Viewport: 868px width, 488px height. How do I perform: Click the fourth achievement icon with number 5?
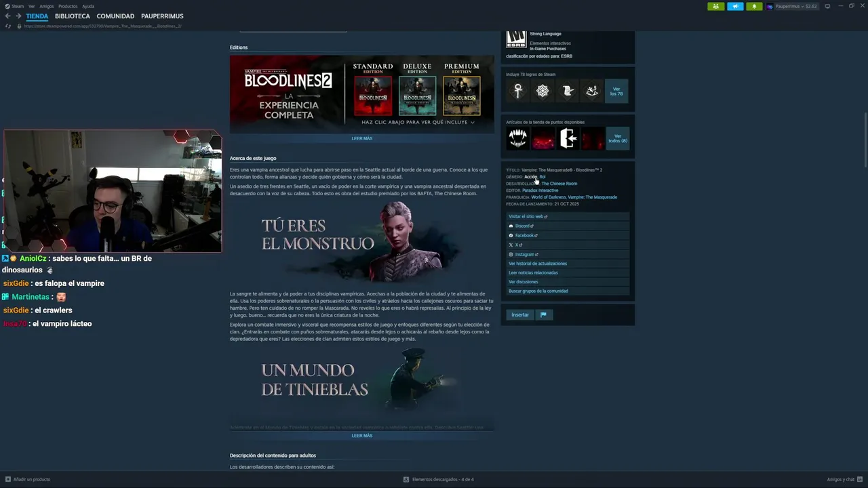(592, 91)
